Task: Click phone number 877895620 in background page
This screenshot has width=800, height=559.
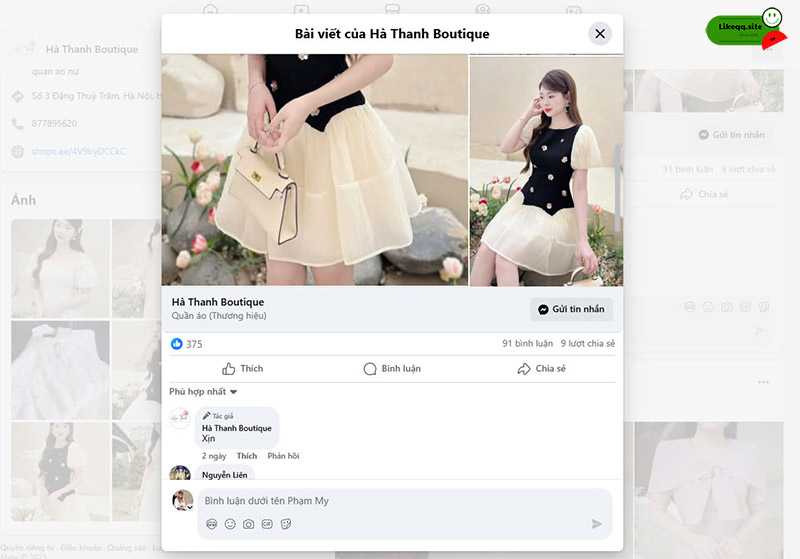Action: 54,123
